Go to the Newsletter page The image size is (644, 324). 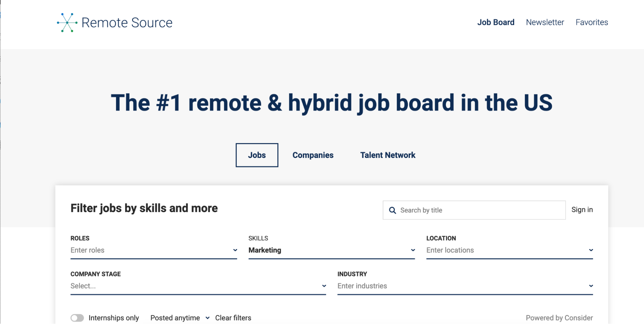pyautogui.click(x=545, y=22)
